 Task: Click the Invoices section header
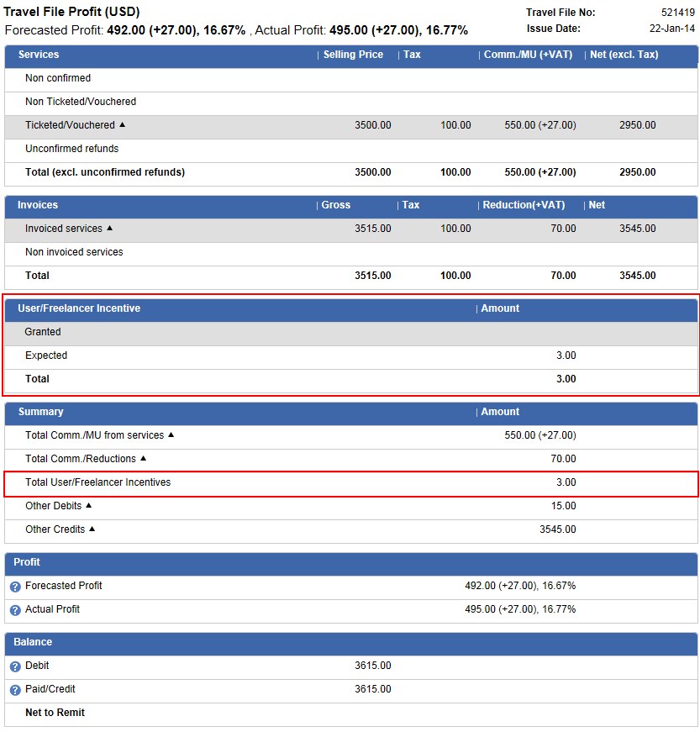click(38, 205)
